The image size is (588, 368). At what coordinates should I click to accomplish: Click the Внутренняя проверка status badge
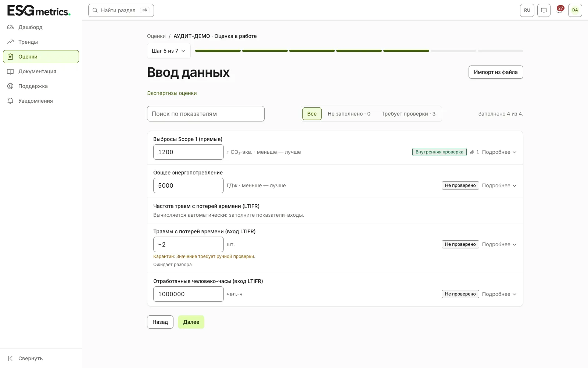440,152
